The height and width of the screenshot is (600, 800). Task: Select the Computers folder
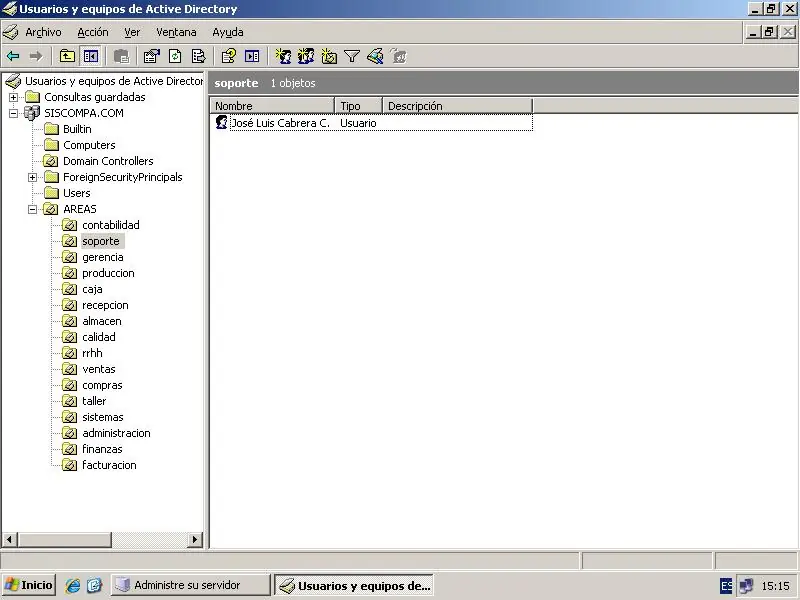(89, 145)
